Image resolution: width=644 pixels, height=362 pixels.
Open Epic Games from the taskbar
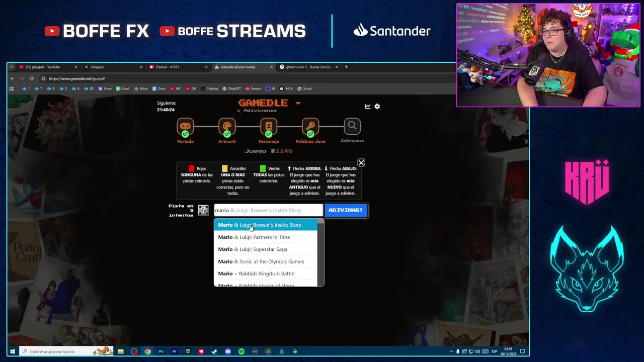(188, 351)
